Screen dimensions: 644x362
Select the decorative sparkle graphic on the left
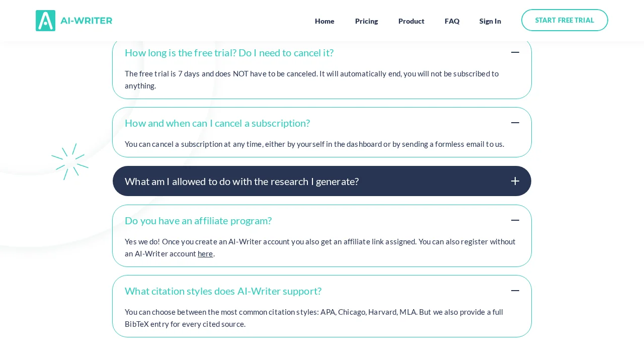point(70,161)
